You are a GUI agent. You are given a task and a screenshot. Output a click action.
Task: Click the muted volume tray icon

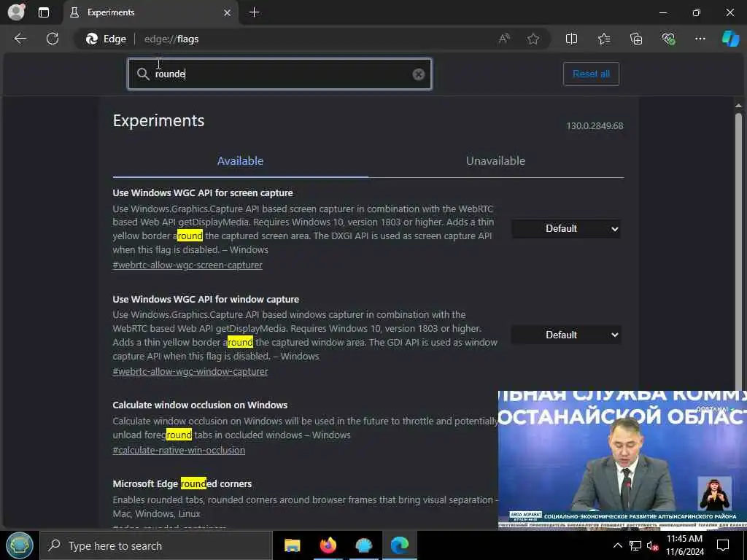(x=652, y=545)
